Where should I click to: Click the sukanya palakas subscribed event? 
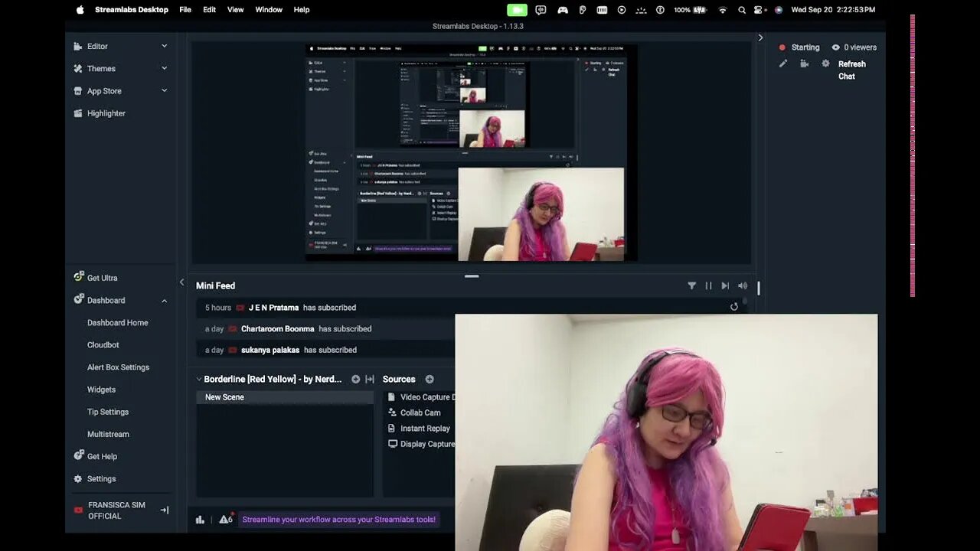[325, 350]
